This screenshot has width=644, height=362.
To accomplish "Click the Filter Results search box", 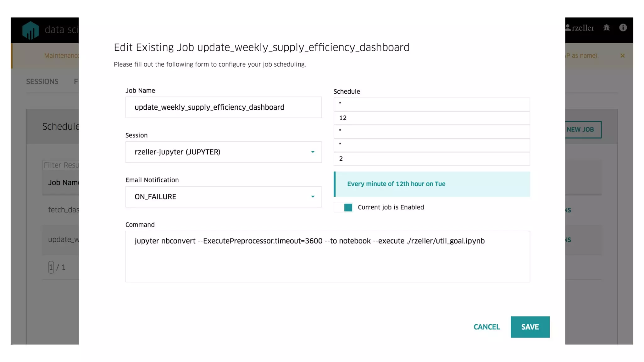I will tap(61, 165).
